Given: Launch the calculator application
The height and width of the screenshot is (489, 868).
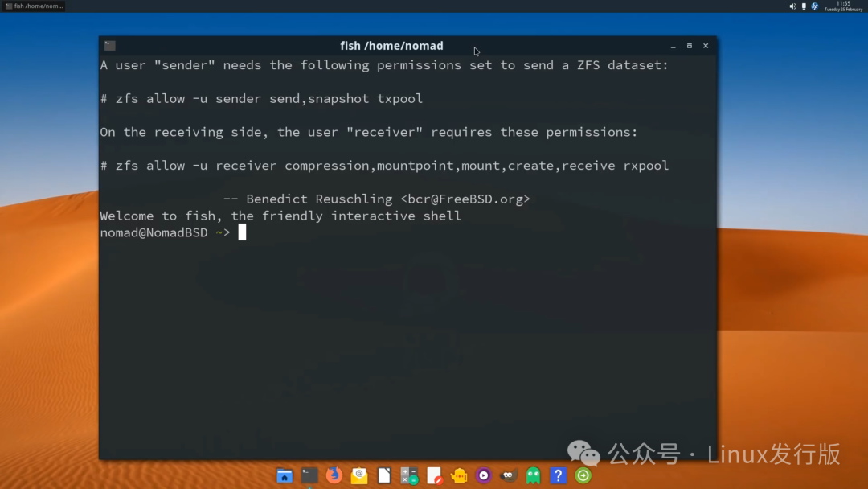Looking at the screenshot, I should [x=408, y=475].
